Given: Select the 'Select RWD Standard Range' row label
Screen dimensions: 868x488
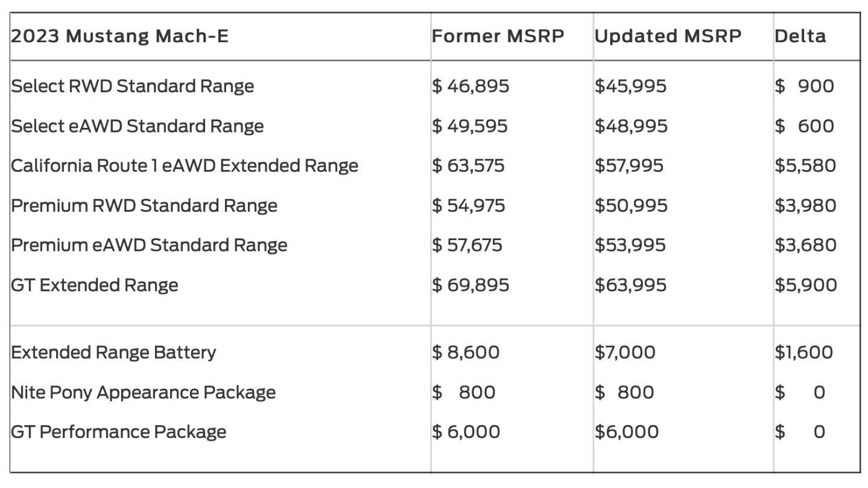Looking at the screenshot, I should click(x=133, y=86).
